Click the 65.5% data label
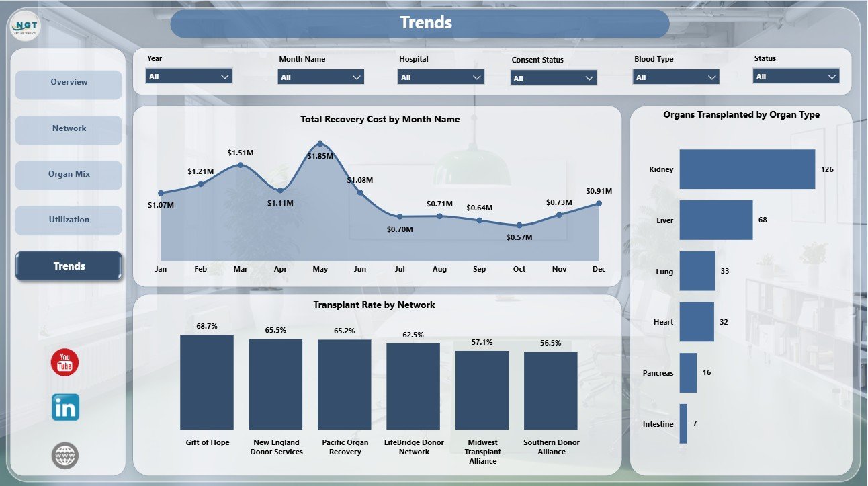 (x=275, y=330)
